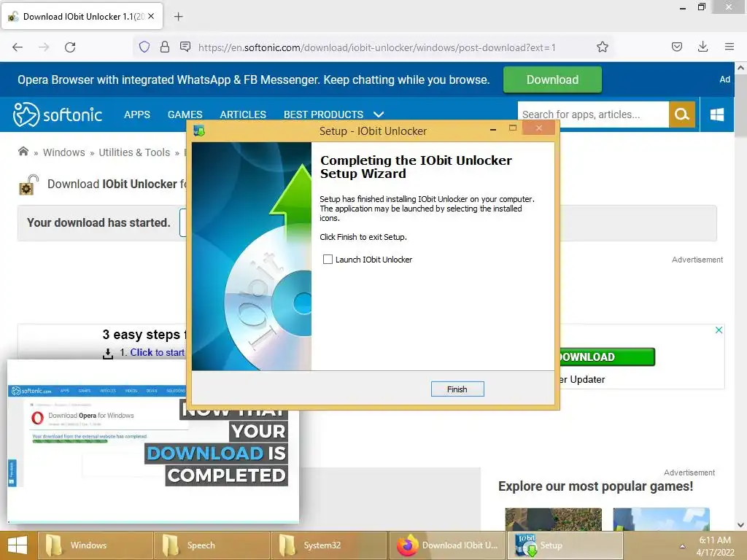Enable the Launch IObit Unlocker checkbox
This screenshot has width=747, height=560.
click(328, 259)
